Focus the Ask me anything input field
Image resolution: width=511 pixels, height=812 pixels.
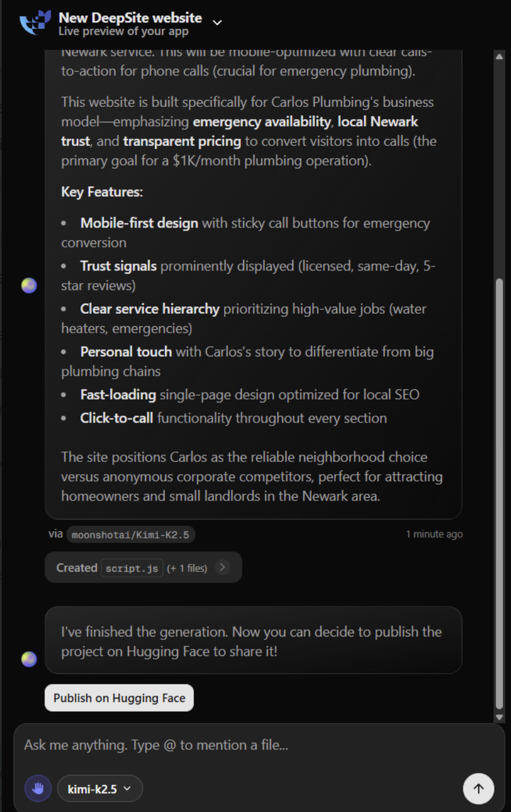259,745
